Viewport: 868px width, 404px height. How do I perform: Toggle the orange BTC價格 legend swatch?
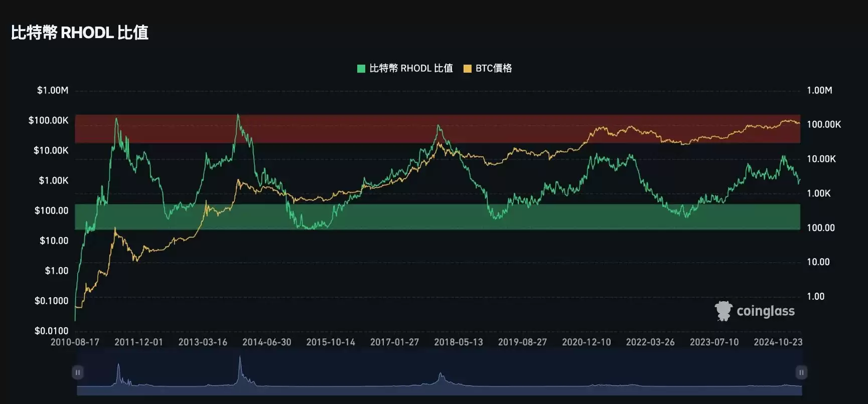point(467,69)
